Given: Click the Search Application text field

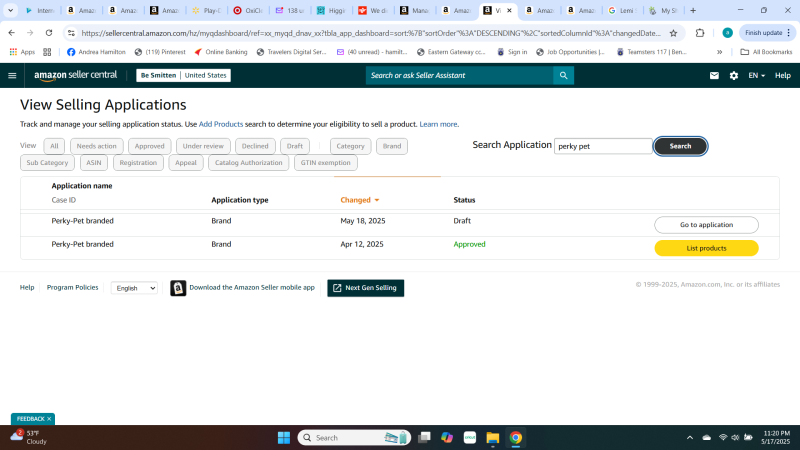Looking at the screenshot, I should (x=603, y=146).
